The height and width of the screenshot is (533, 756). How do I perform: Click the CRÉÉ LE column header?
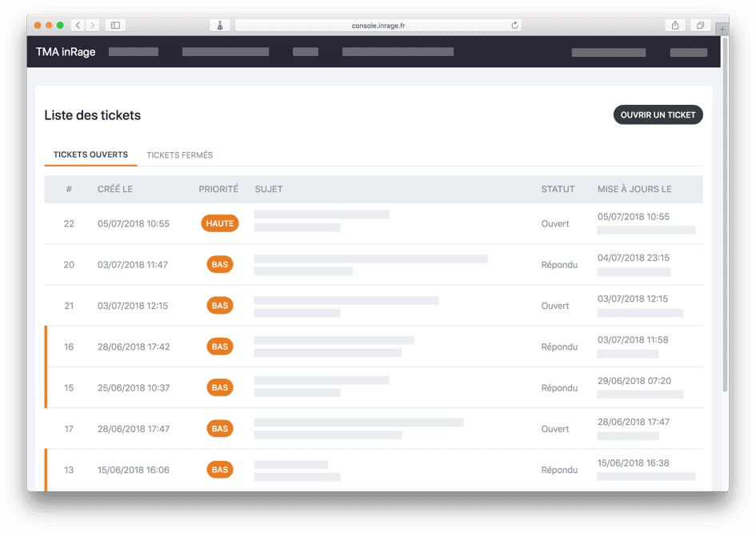[x=114, y=189]
